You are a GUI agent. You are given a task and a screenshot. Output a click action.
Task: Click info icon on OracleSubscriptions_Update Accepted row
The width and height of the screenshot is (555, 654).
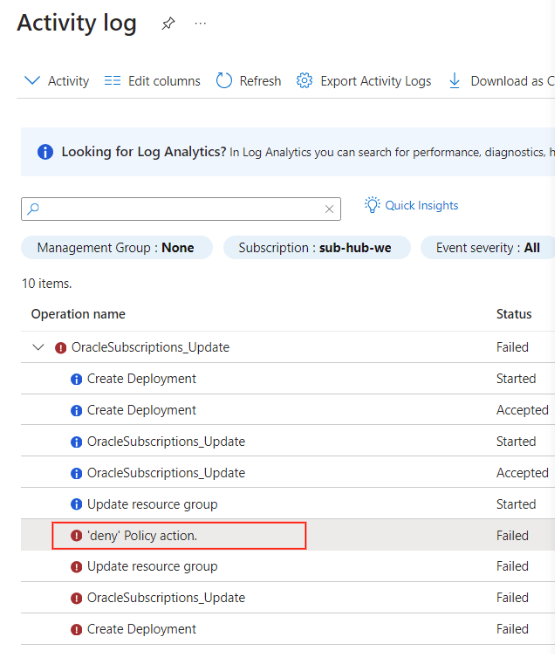[x=76, y=473]
